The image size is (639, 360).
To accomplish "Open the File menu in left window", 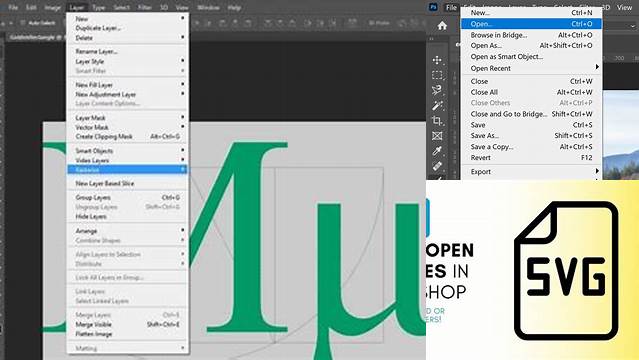I will [13, 7].
